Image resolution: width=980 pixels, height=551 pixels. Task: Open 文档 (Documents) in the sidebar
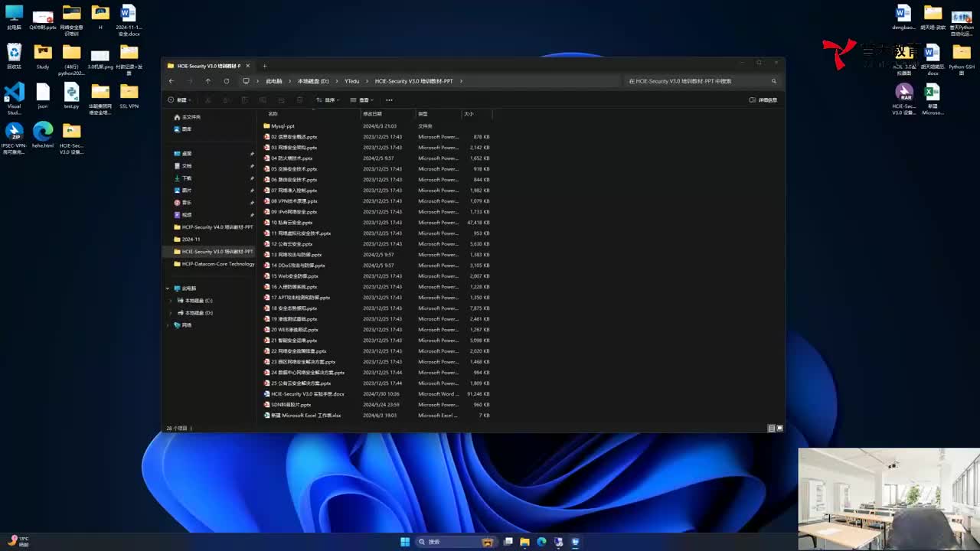pos(183,166)
